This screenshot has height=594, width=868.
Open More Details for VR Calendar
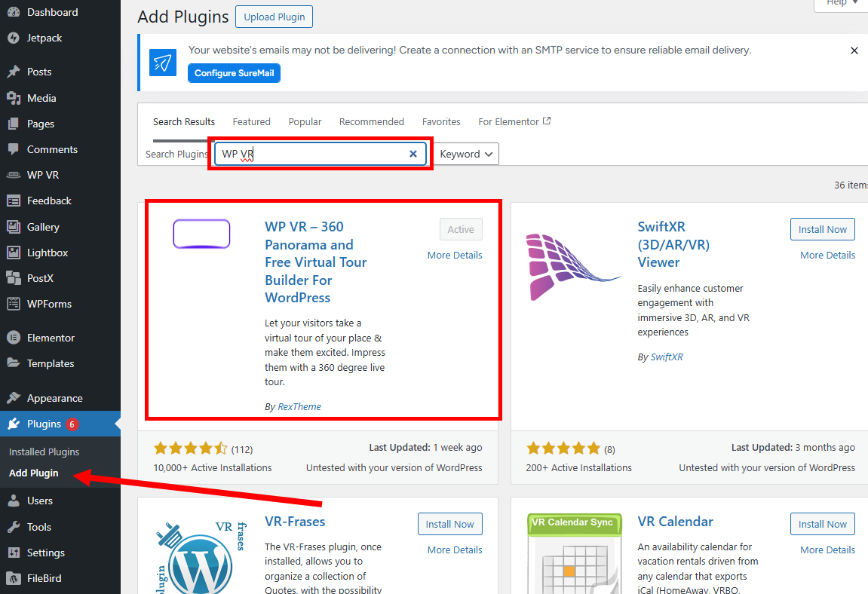[x=827, y=550]
